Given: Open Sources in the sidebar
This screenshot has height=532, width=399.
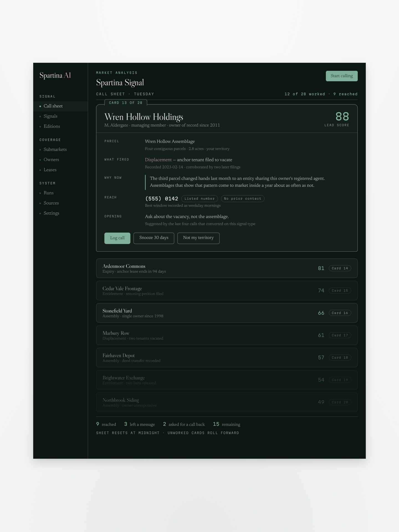Looking at the screenshot, I should coord(61,203).
